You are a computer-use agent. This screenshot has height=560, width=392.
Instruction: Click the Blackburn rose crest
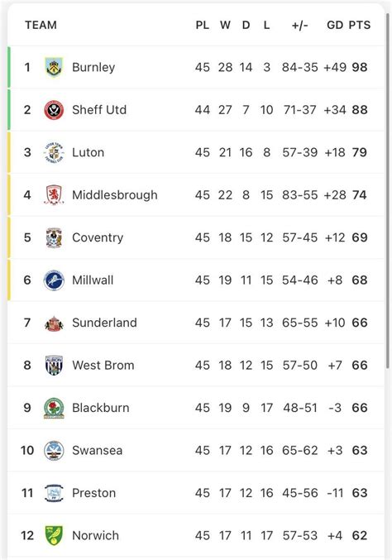tap(54, 408)
